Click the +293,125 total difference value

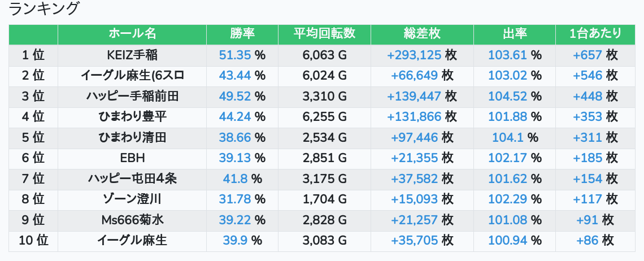click(x=414, y=55)
